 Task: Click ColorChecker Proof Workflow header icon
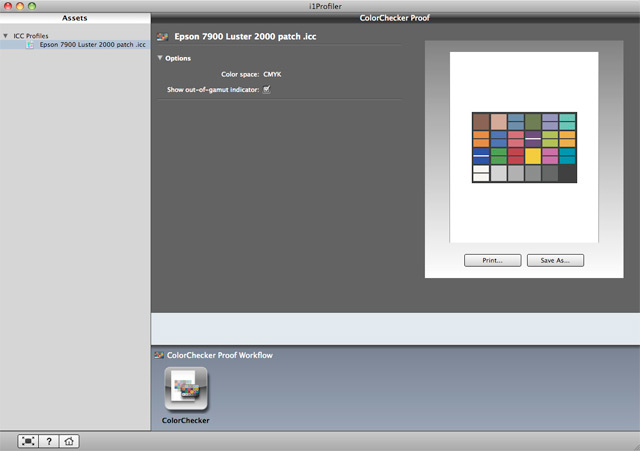pos(159,355)
